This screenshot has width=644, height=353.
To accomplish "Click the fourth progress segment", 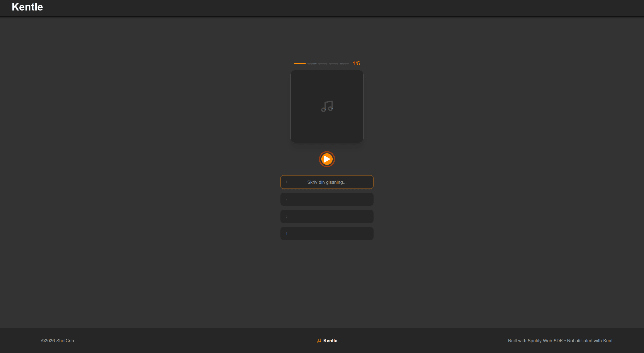I will 334,64.
